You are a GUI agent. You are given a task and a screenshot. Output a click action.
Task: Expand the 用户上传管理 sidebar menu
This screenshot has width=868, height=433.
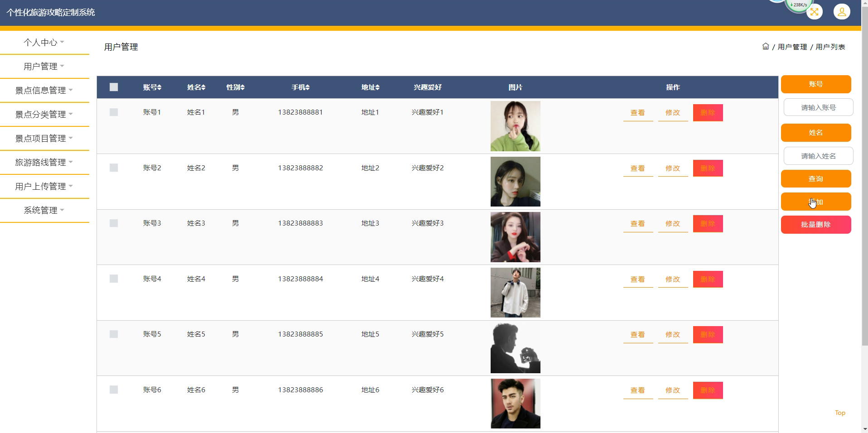(x=44, y=186)
